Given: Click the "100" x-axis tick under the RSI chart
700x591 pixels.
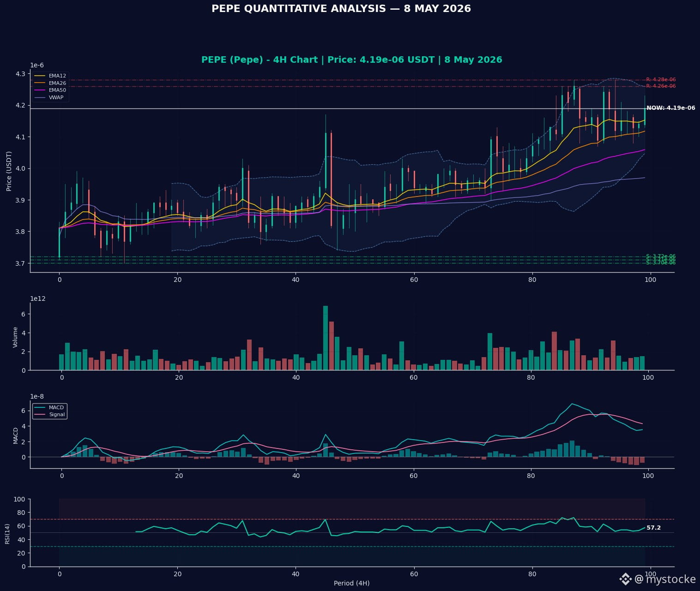Looking at the screenshot, I should click(x=650, y=574).
